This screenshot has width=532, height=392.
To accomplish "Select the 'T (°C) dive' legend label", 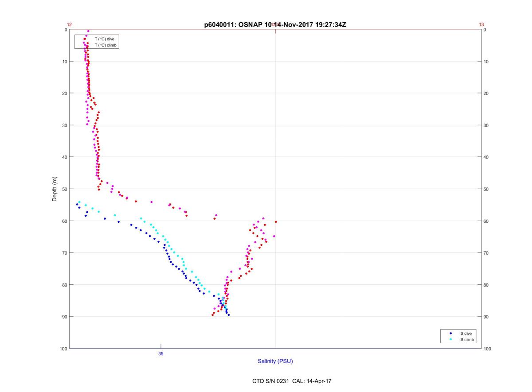I will click(x=104, y=39).
